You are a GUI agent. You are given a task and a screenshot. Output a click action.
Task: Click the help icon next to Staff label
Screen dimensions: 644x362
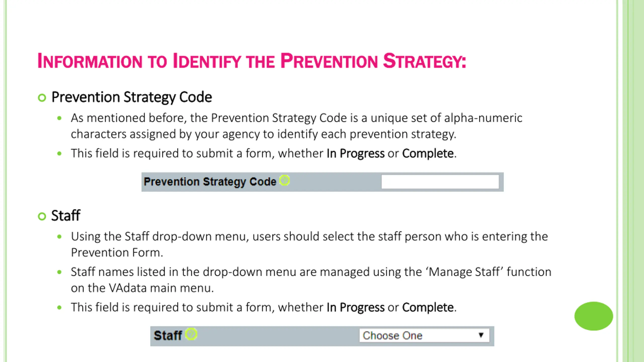(191, 334)
